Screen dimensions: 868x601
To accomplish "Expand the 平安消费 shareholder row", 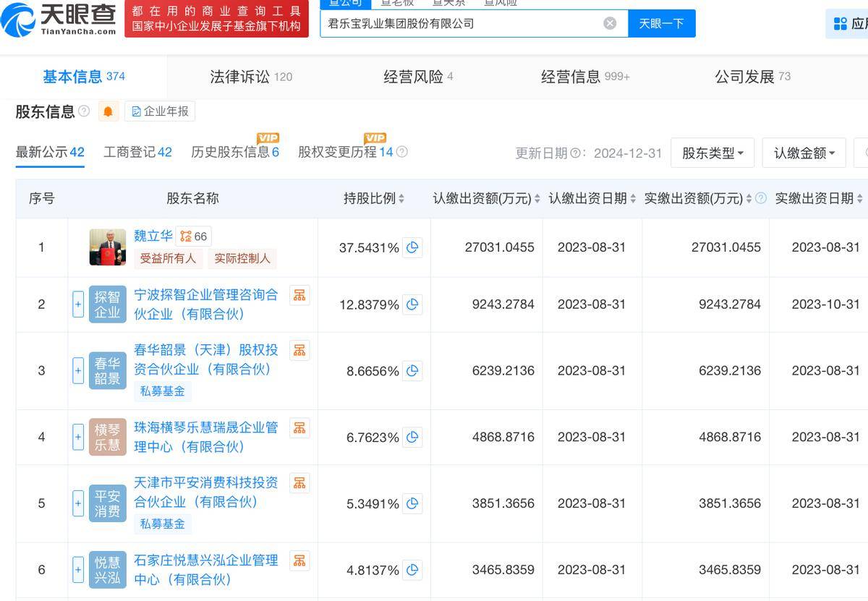I will [78, 503].
